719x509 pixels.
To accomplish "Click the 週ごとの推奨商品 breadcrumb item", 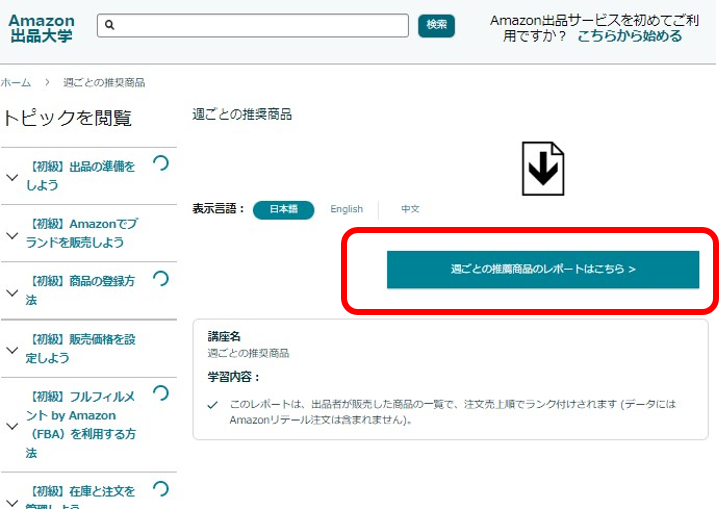I will click(104, 83).
